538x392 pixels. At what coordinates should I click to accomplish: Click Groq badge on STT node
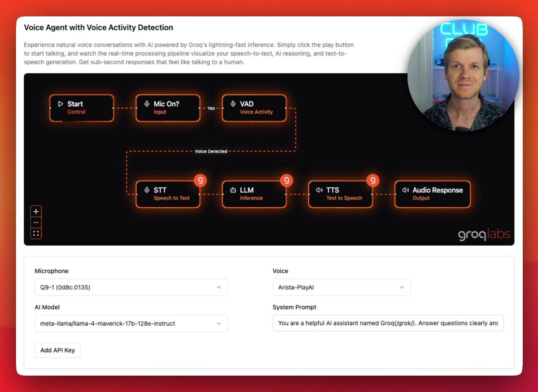click(201, 180)
